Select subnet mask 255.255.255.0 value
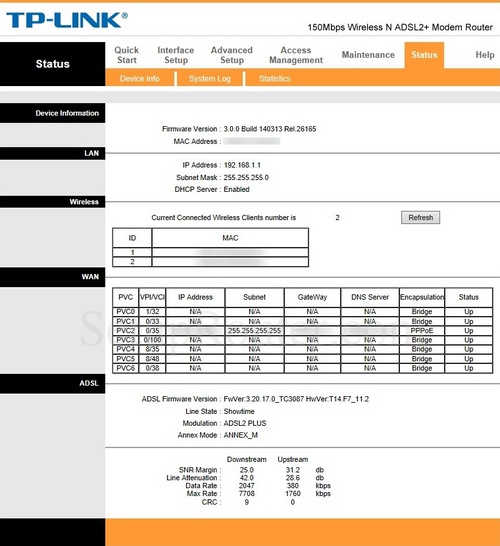The width and height of the screenshot is (500, 546). tap(246, 177)
